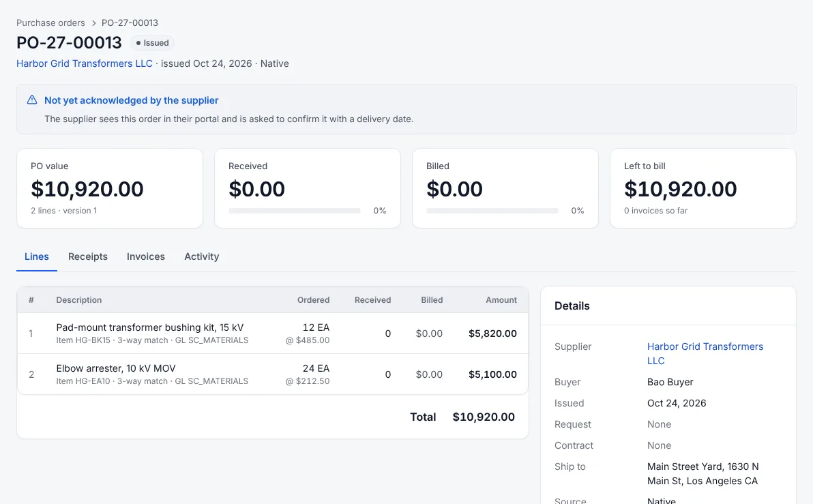Click the warning triangle icon in the banner

pyautogui.click(x=32, y=100)
